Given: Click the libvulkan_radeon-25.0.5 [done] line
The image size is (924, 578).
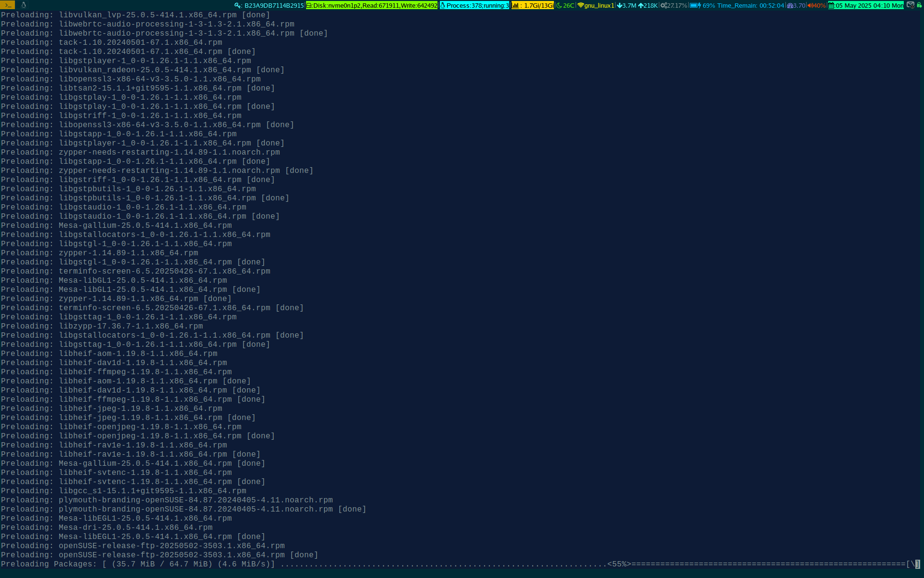Looking at the screenshot, I should coord(142,70).
